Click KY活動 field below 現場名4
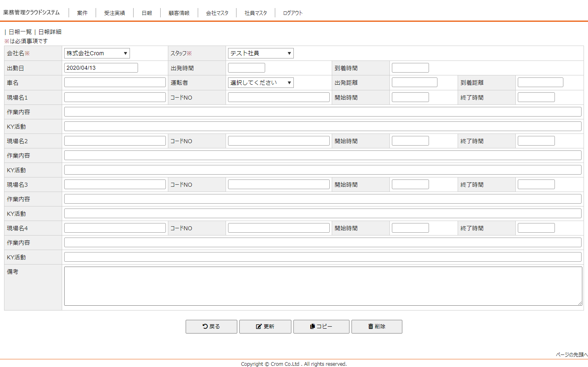 tap(323, 257)
